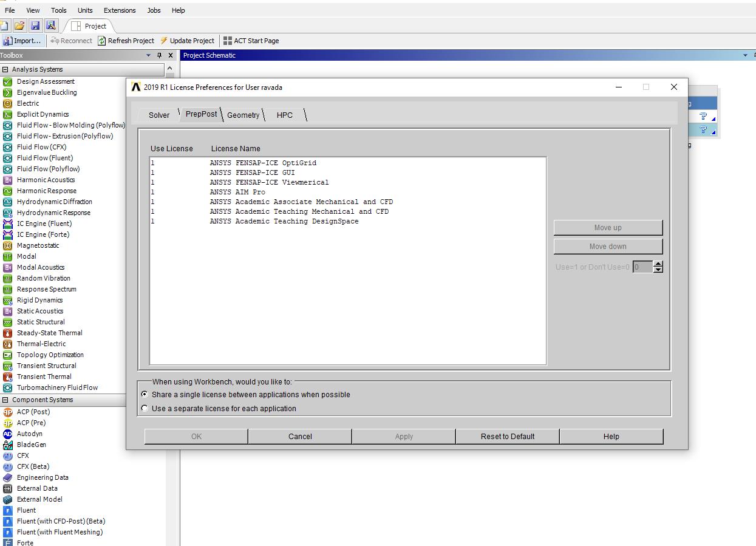Select Modal analysis icon
This screenshot has width=756, height=546.
[x=7, y=256]
